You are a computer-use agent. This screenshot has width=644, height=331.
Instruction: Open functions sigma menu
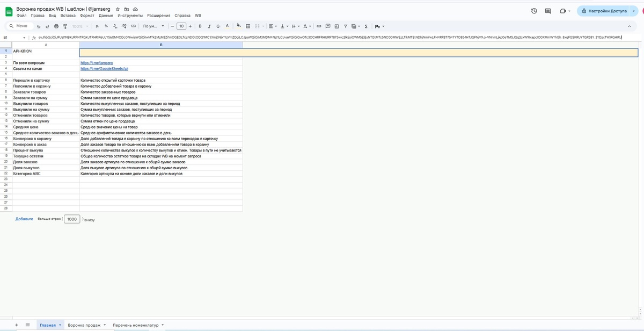pos(366,26)
